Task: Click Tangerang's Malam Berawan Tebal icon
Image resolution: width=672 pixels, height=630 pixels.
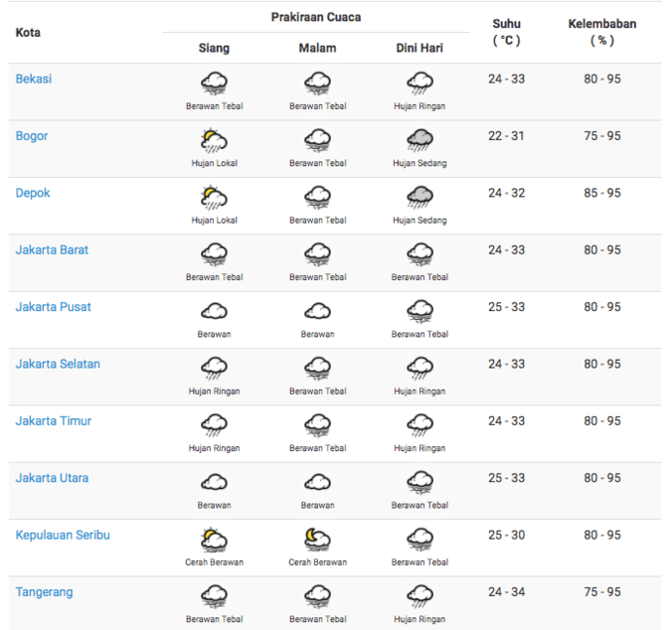Action: pos(317,596)
